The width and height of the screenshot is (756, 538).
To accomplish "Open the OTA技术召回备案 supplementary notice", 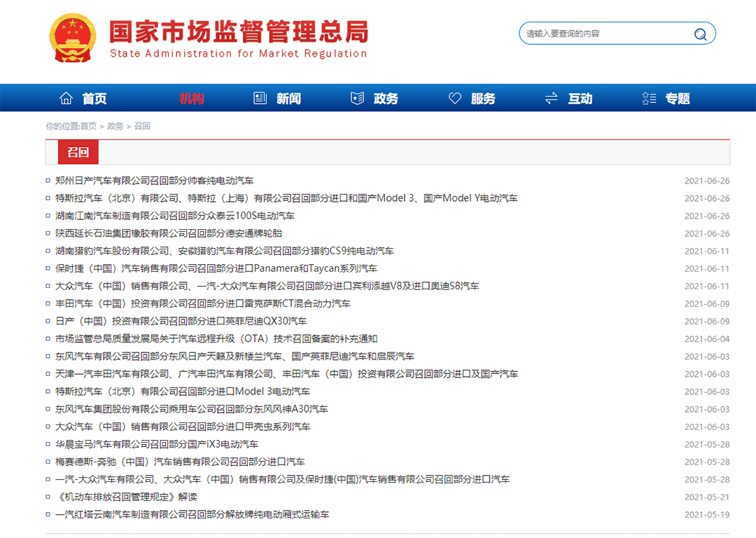I will point(216,339).
